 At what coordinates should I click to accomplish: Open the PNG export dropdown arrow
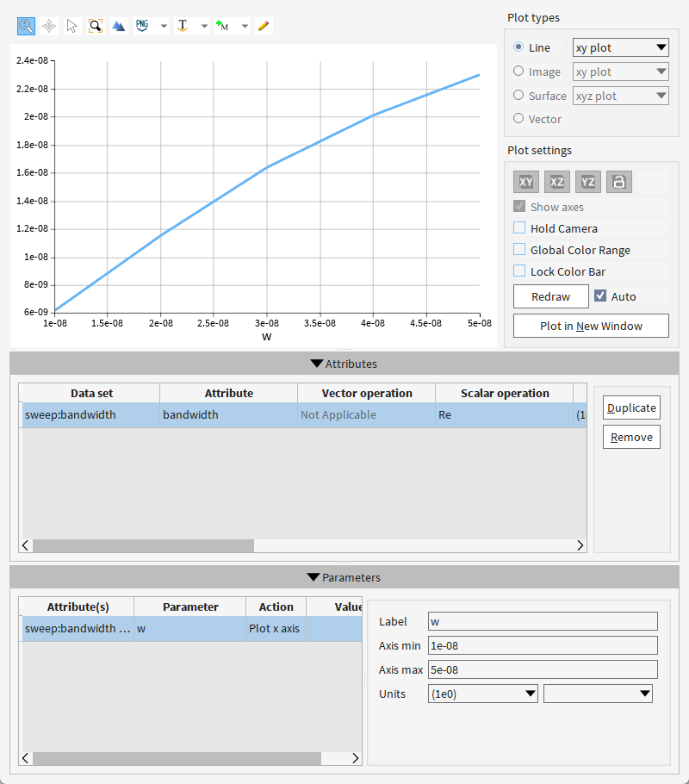(164, 26)
